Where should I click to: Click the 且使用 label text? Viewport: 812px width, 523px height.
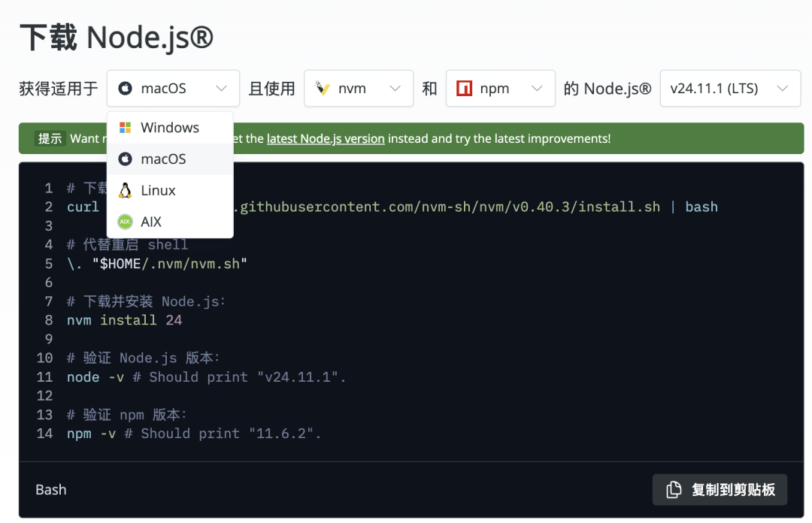coord(272,89)
